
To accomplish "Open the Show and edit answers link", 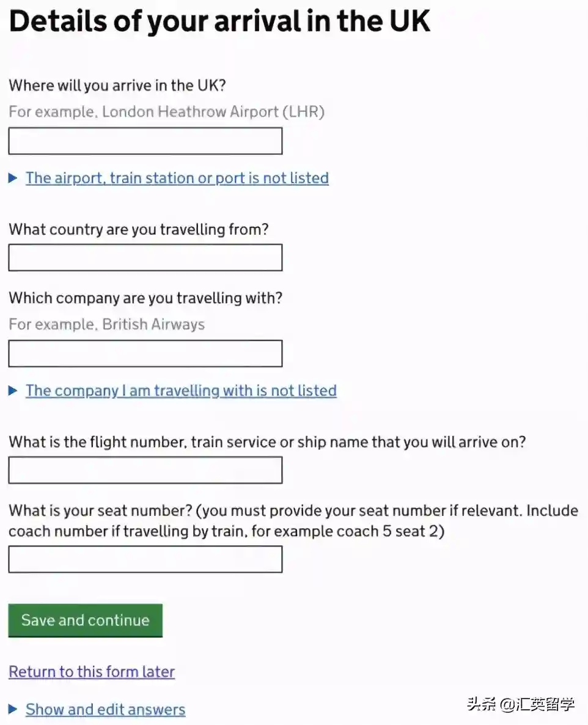I will click(x=105, y=710).
